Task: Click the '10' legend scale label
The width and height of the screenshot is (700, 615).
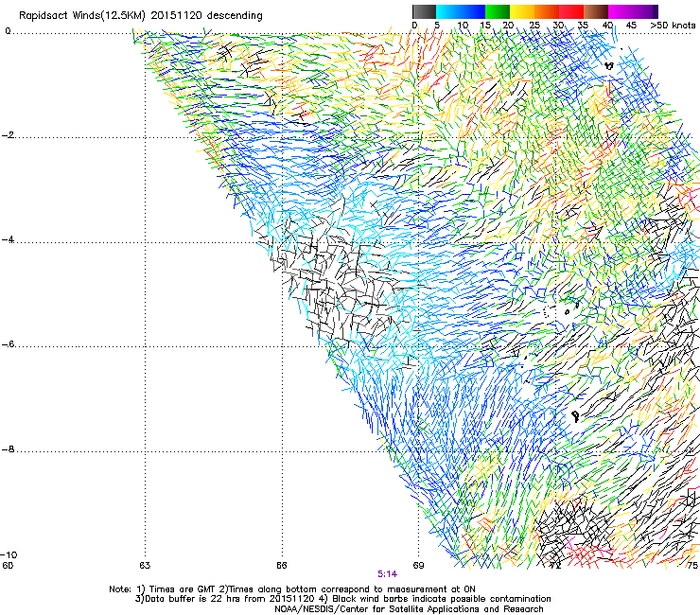Action: click(463, 25)
